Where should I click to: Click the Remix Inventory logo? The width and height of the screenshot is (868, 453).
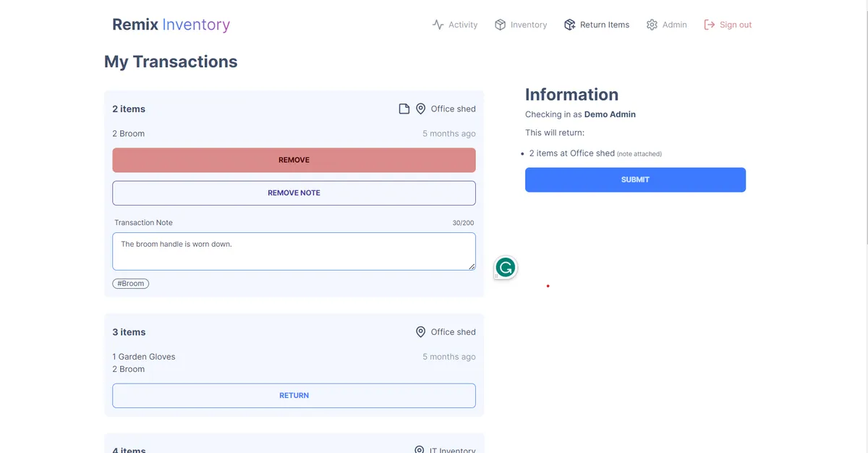pyautogui.click(x=171, y=25)
